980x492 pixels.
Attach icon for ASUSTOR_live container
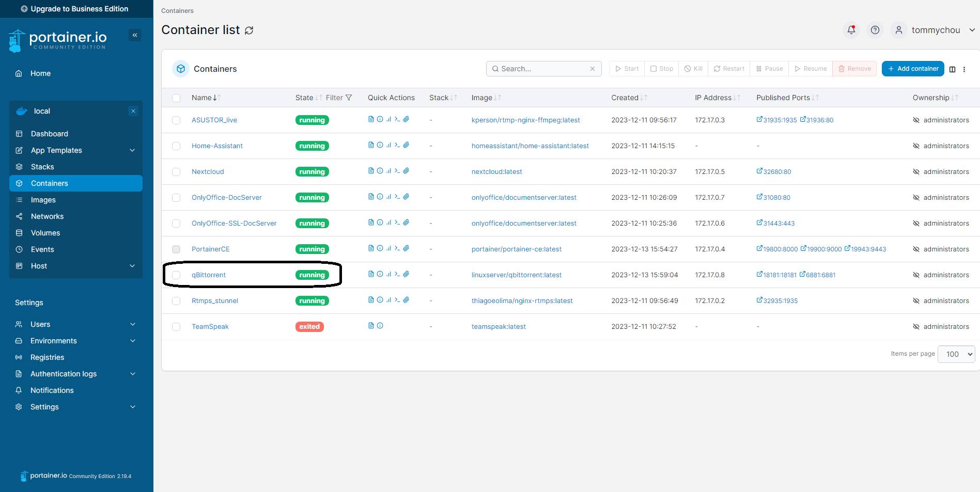click(407, 119)
